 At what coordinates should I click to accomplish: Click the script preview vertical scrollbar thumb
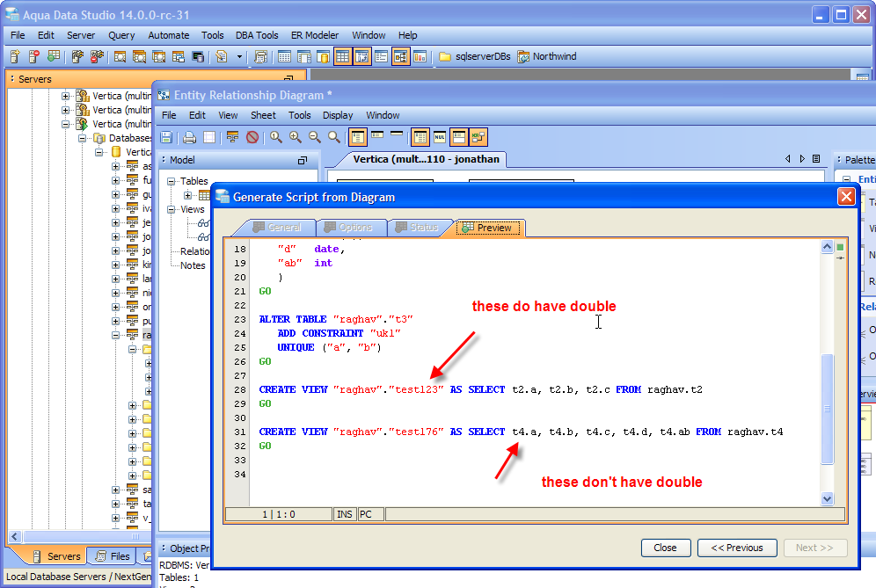(828, 409)
